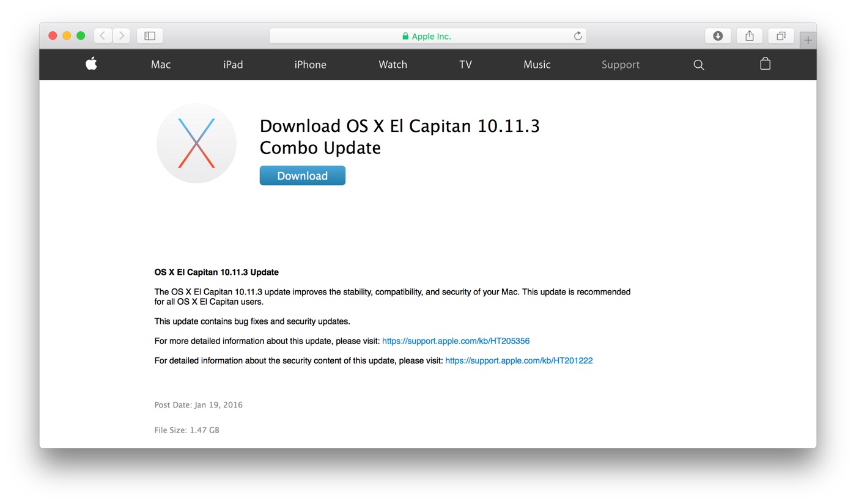Close the Safari window with red button
Viewport: 856px width, 504px height.
pyautogui.click(x=53, y=36)
